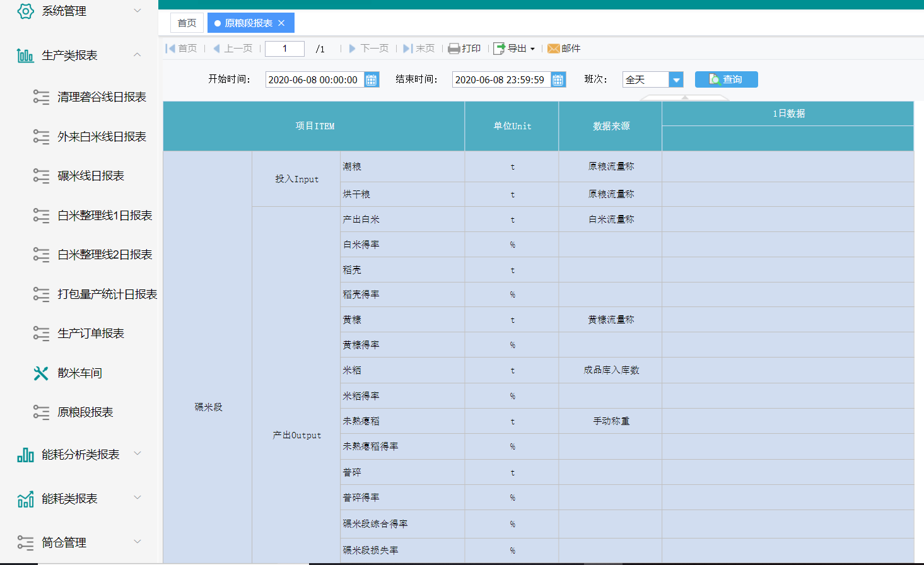The image size is (924, 565).
Task: Select the 原粮段报表 tab
Action: 247,22
